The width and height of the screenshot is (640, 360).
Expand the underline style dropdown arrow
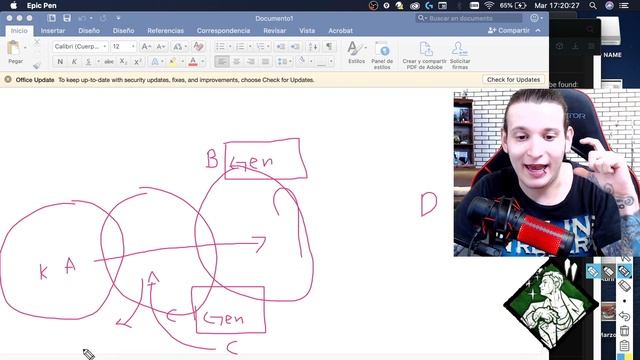click(98, 62)
